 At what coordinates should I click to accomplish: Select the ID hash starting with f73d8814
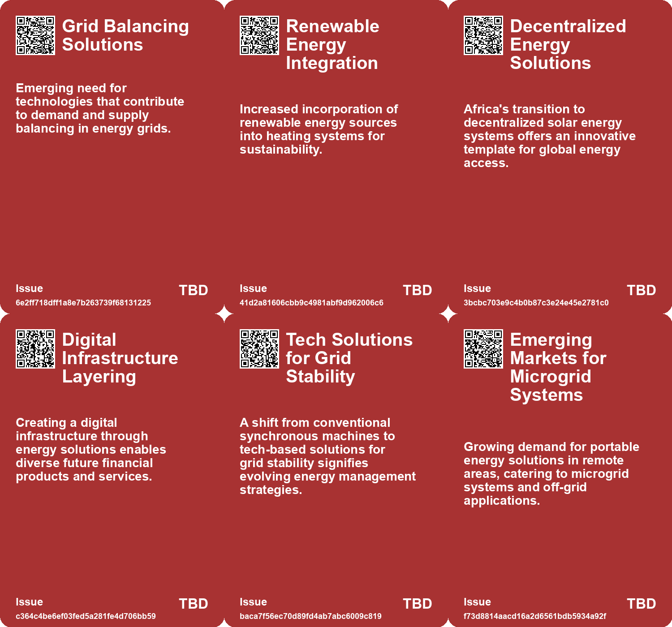[535, 616]
